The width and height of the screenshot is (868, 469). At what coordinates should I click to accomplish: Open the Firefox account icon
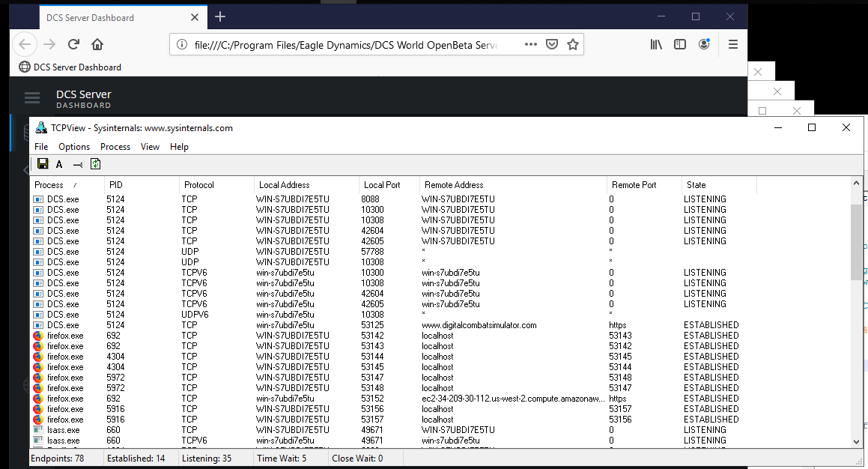[704, 44]
